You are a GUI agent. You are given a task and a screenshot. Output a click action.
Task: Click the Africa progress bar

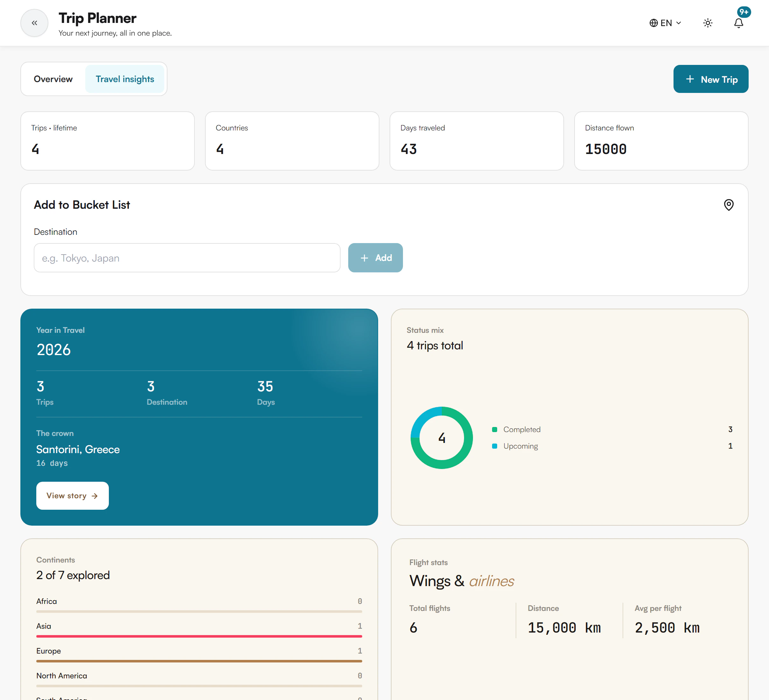point(199,612)
